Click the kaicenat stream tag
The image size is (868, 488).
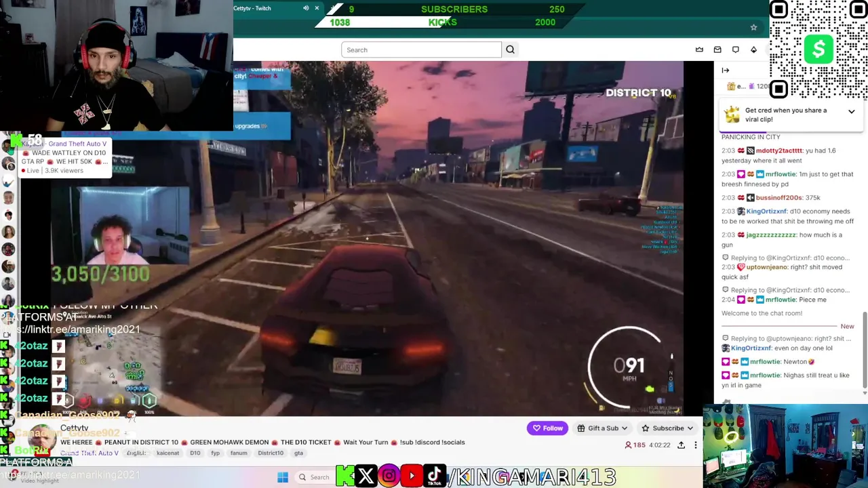(x=167, y=453)
